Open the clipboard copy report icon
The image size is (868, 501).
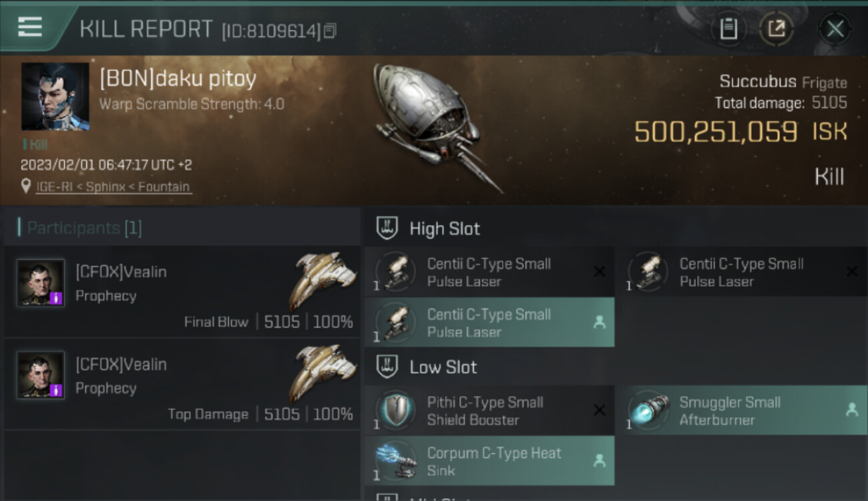pos(728,29)
